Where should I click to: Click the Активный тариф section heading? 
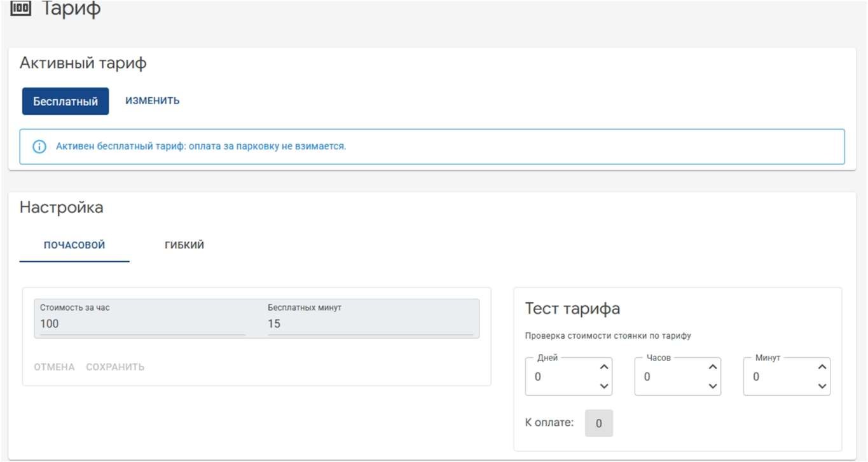click(x=83, y=64)
